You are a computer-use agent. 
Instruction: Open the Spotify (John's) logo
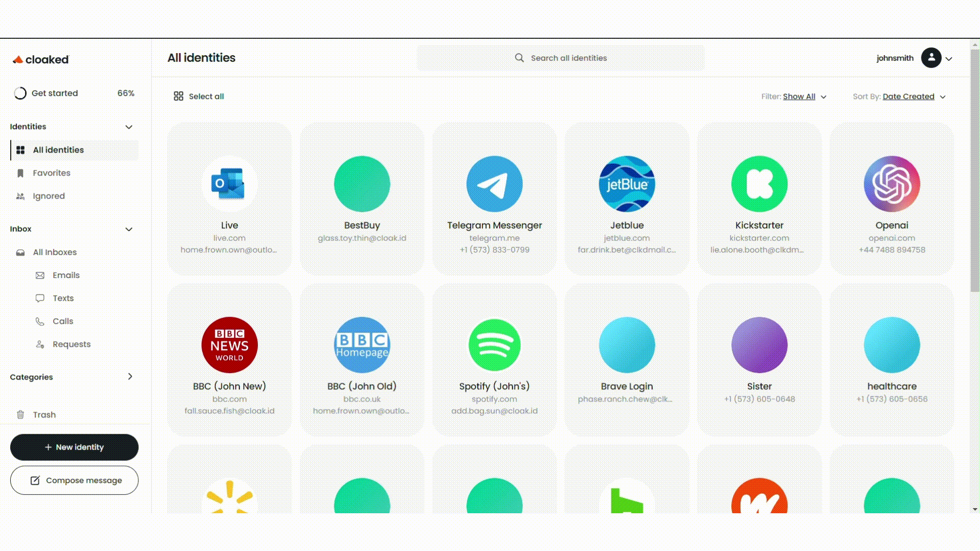pyautogui.click(x=494, y=345)
